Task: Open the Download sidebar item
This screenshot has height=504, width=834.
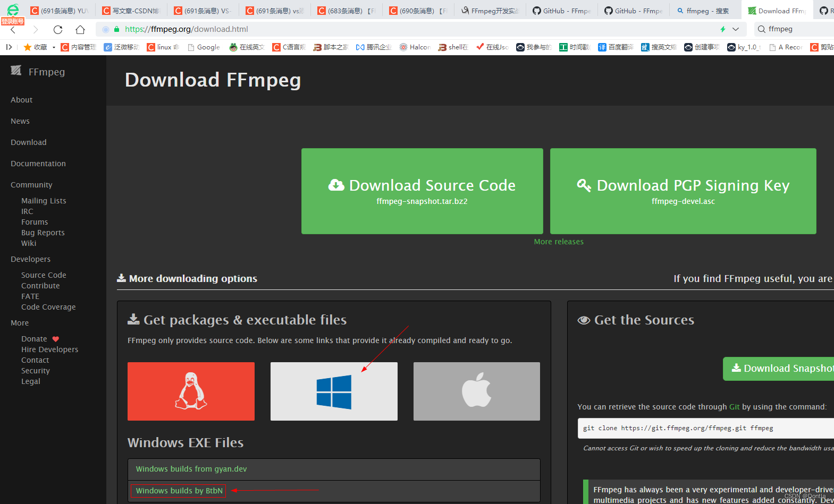Action: coord(29,142)
